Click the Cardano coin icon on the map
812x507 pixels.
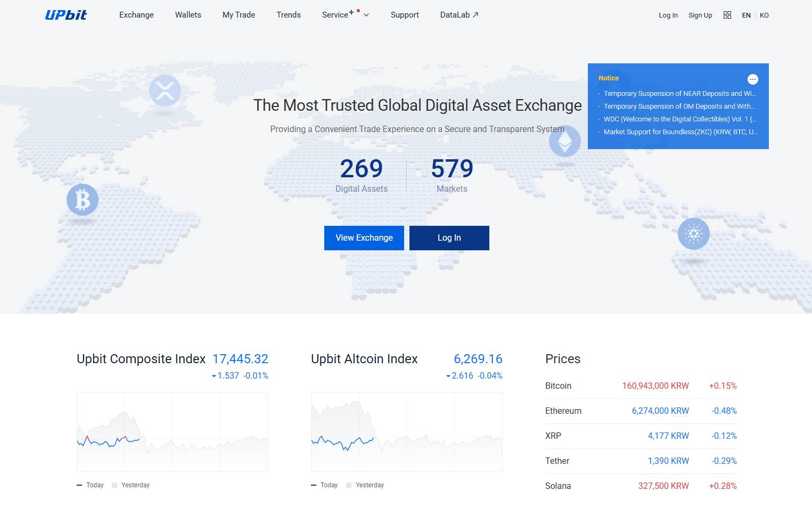(694, 233)
